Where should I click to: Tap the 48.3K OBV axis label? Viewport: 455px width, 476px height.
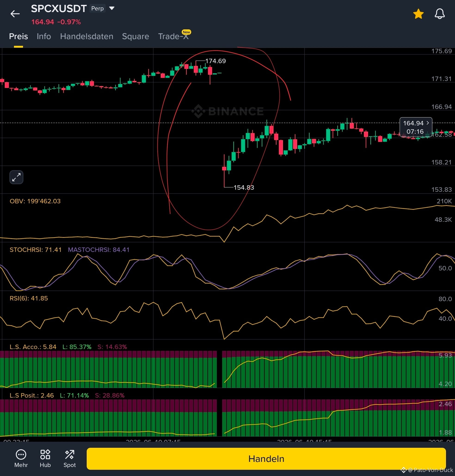[443, 219]
